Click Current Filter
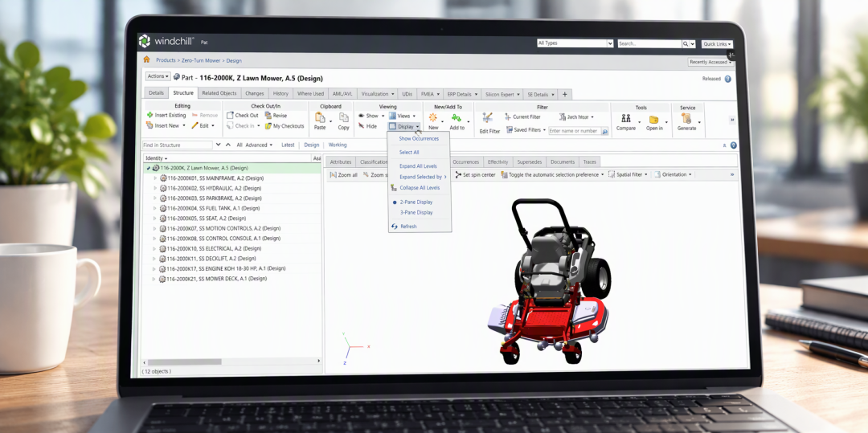Screen dimensions: 868x433 522,116
